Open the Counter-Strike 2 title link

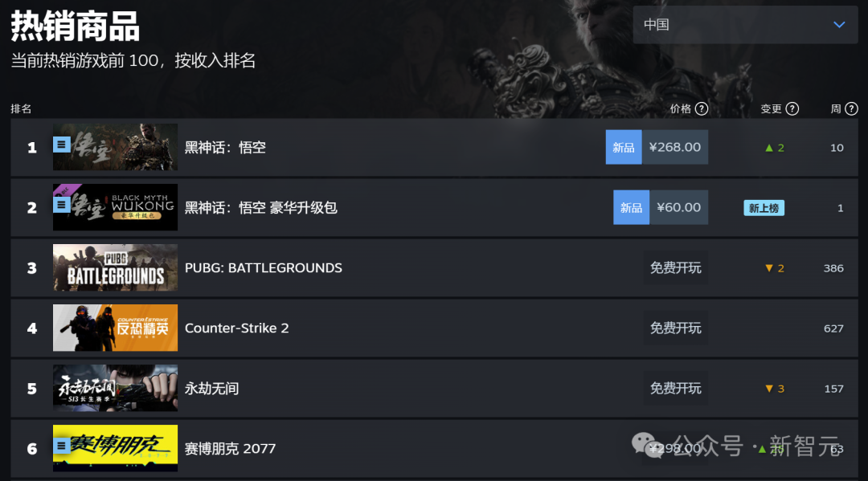click(237, 328)
